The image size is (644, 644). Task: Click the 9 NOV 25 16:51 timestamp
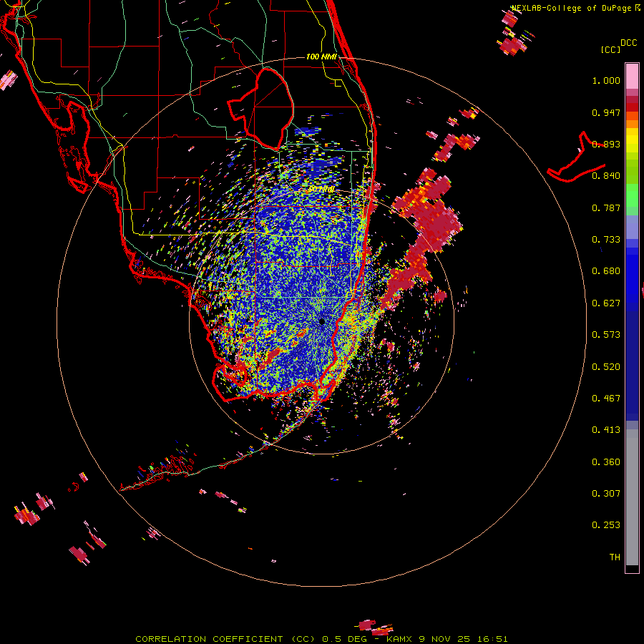point(464,639)
